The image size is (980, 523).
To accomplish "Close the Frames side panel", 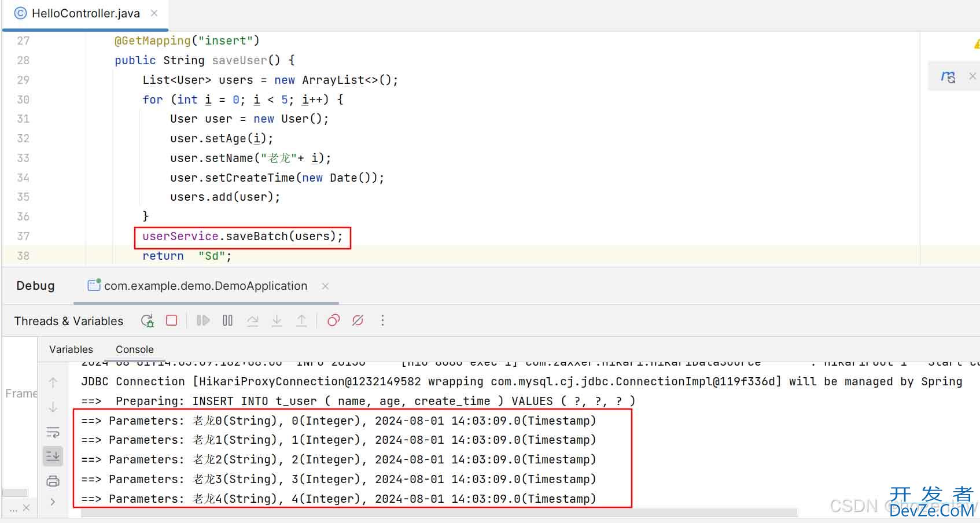I will (26, 508).
